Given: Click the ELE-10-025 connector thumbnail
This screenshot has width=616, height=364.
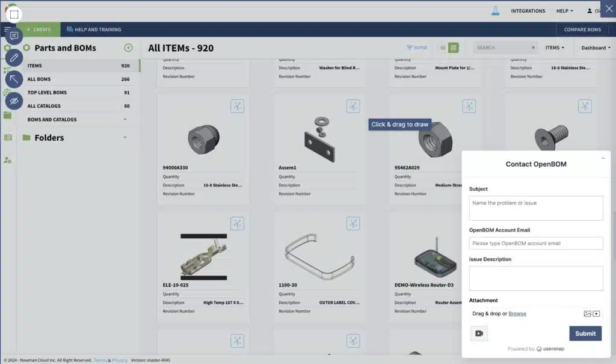Looking at the screenshot, I should (x=203, y=257).
